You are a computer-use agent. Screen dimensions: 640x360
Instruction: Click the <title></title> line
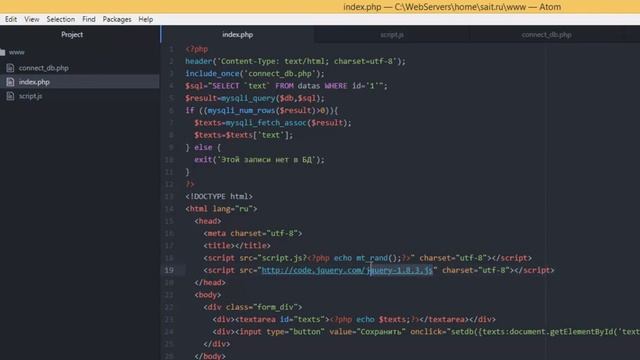click(237, 245)
